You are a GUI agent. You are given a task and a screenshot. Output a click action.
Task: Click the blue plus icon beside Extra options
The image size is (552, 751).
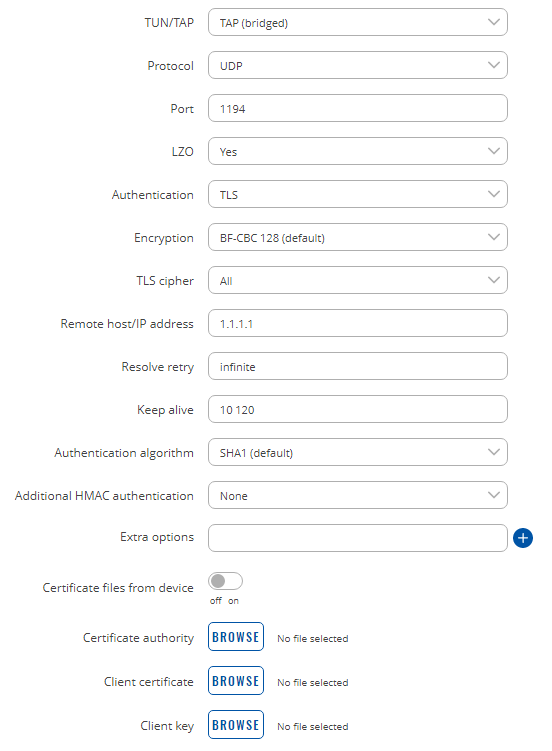tap(522, 538)
